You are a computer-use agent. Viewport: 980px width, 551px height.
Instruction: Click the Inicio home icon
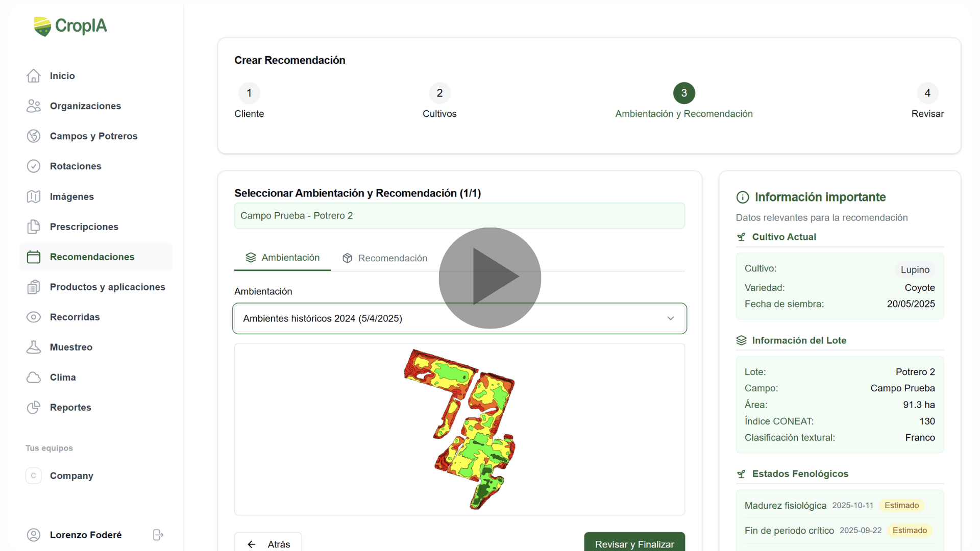pyautogui.click(x=34, y=76)
